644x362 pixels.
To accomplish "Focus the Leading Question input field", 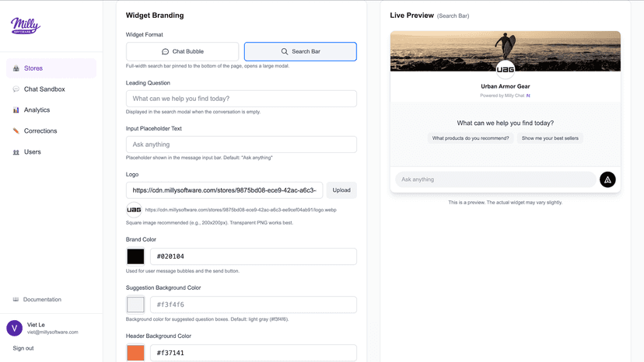I will click(x=241, y=99).
